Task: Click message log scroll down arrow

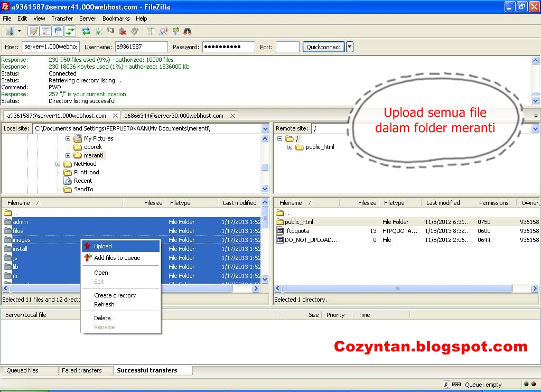Action: pyautogui.click(x=535, y=101)
